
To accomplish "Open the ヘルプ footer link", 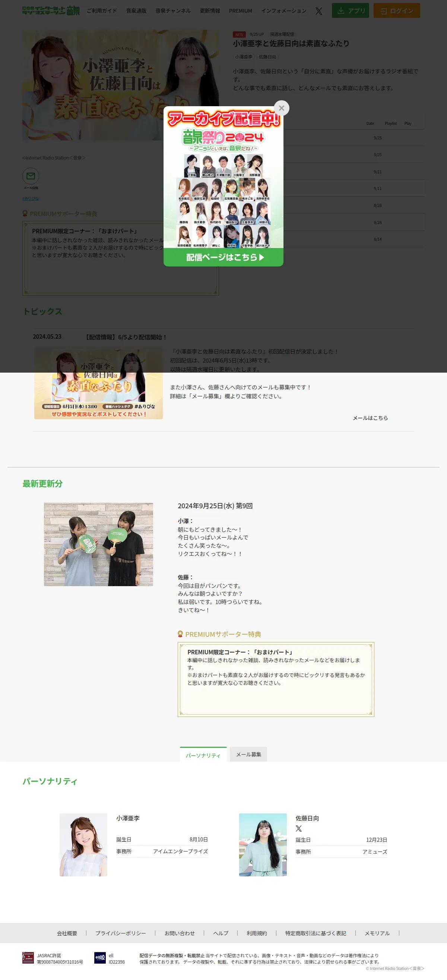I will pos(221,933).
